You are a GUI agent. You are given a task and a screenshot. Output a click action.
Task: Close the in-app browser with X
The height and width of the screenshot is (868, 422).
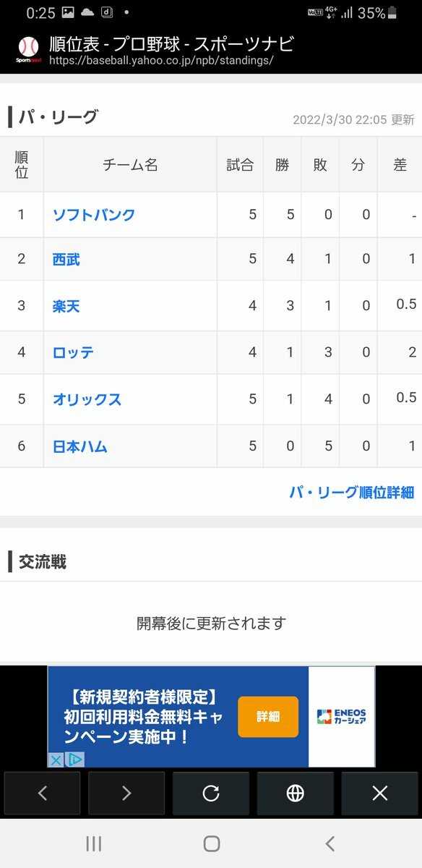(380, 793)
